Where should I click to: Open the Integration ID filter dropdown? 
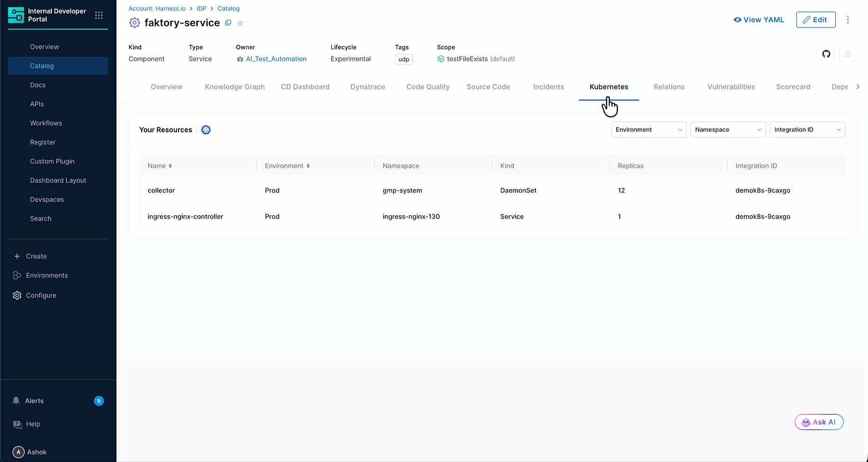[807, 130]
